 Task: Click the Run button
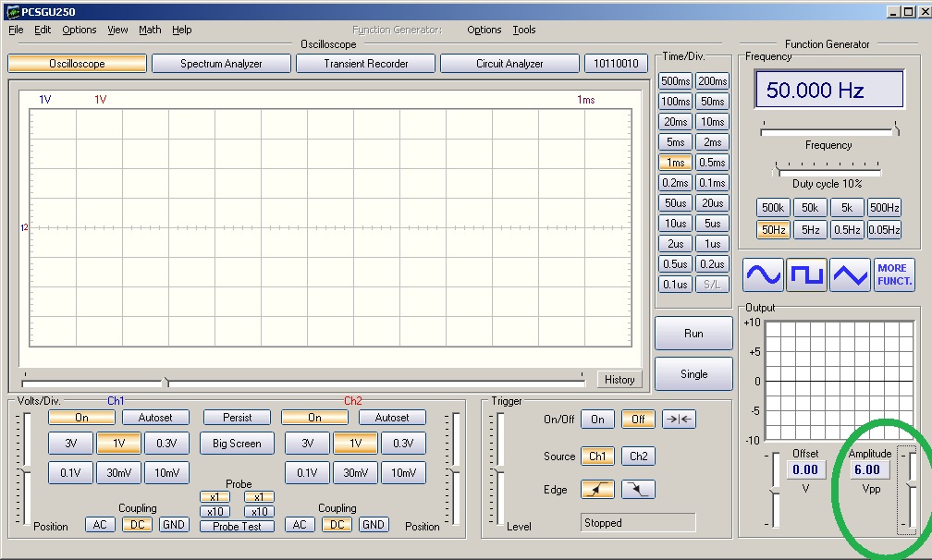point(693,334)
